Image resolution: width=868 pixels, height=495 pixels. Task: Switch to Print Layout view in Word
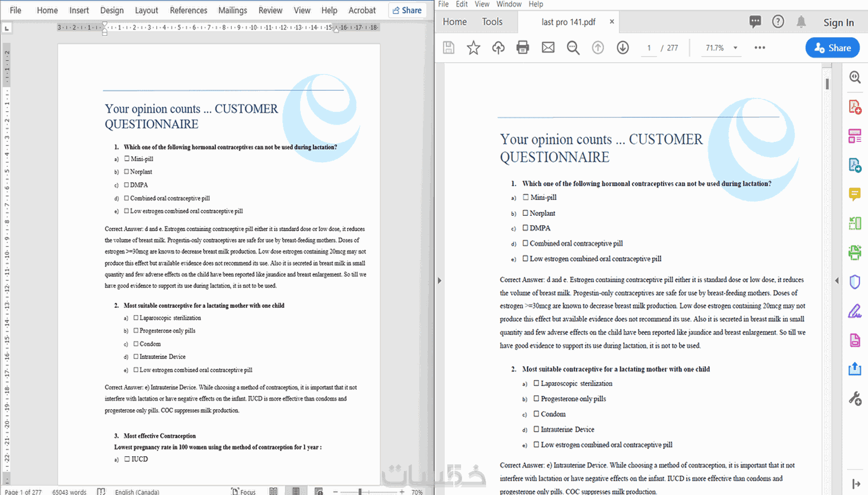tap(296, 491)
